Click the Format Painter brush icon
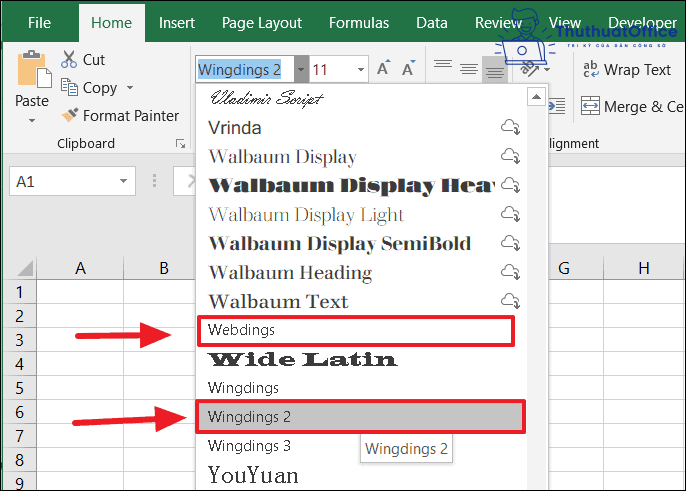 point(70,115)
